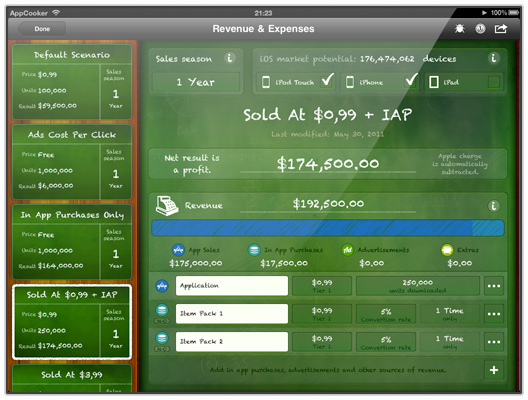Select the Sold At $3,99 scenario
The height and width of the screenshot is (400, 528).
point(72,378)
